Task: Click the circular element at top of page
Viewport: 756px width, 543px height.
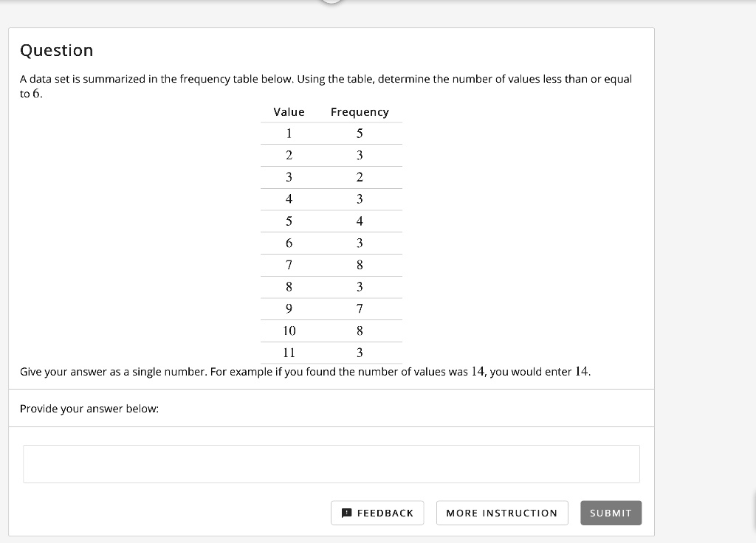Action: tap(331, 2)
